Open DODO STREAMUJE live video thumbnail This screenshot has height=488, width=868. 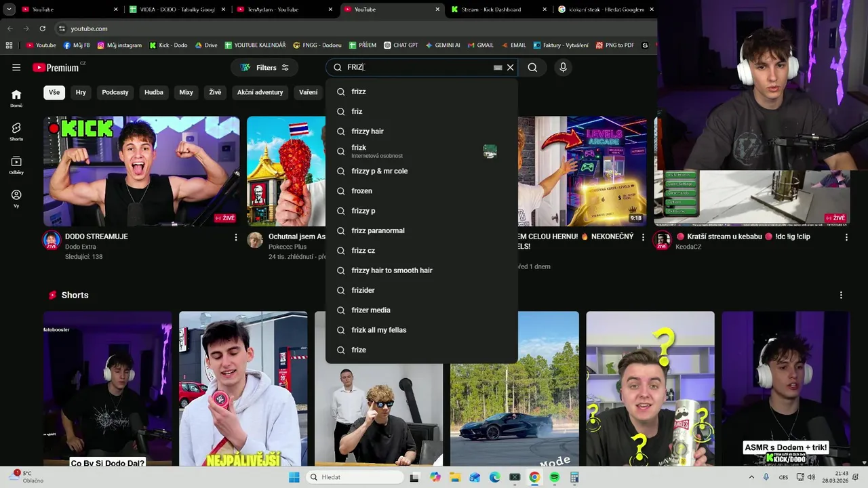click(x=141, y=171)
